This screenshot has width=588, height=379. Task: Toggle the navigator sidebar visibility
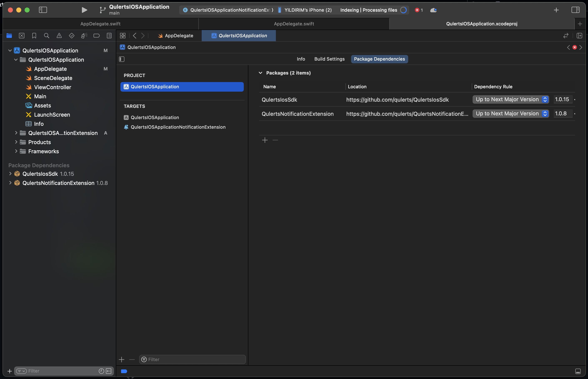(43, 10)
